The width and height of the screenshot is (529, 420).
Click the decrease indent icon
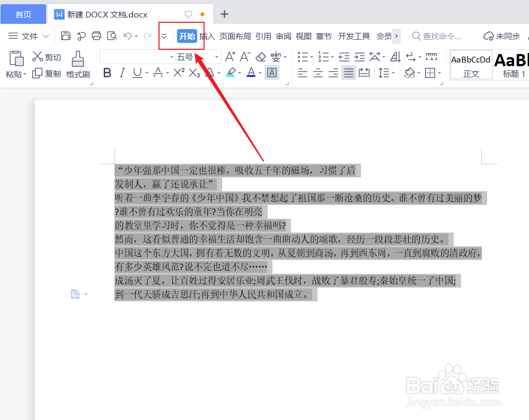[x=345, y=56]
